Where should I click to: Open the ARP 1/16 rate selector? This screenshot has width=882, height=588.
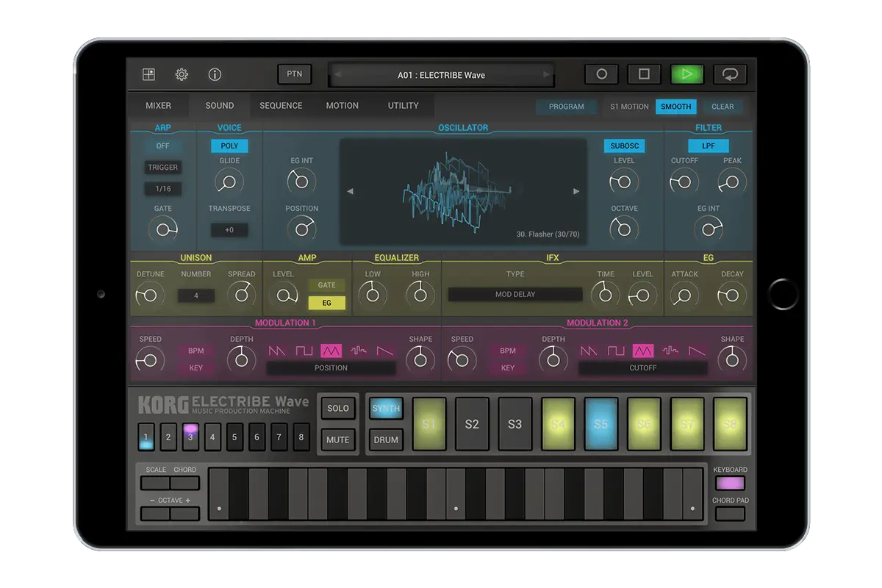point(163,189)
